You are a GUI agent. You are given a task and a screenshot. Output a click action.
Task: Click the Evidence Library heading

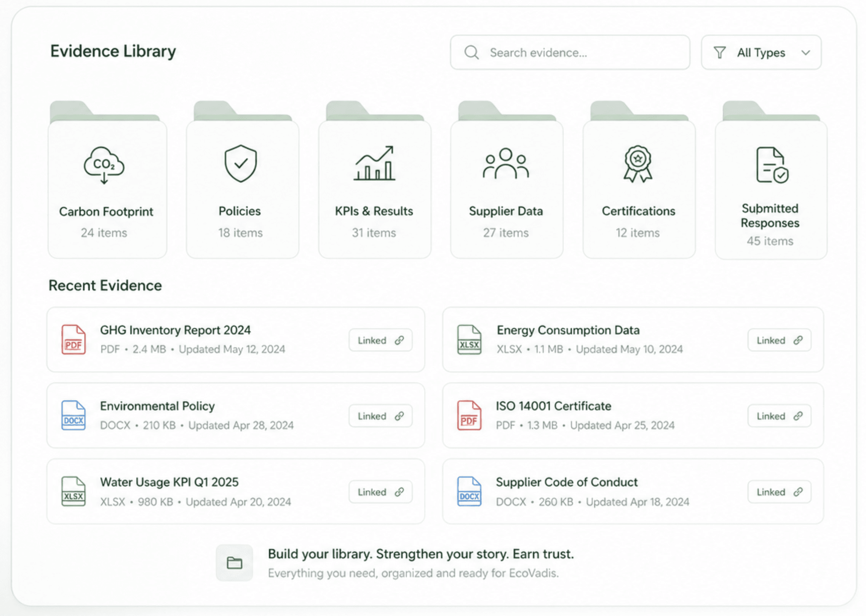pyautogui.click(x=113, y=51)
